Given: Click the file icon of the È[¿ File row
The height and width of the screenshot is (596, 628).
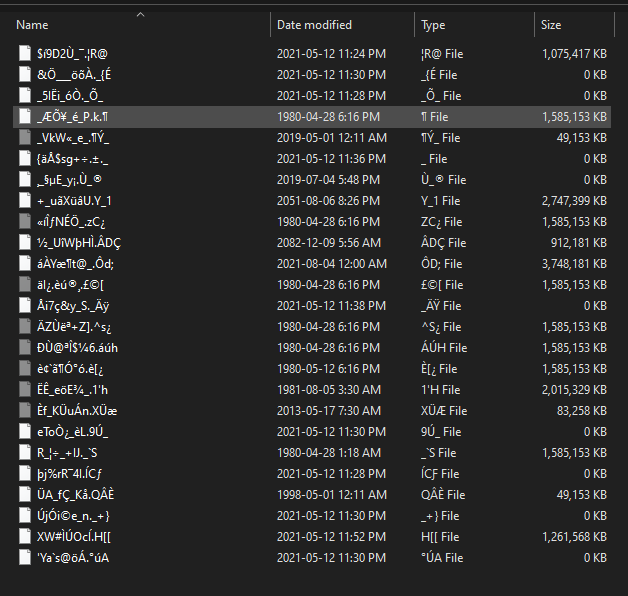Looking at the screenshot, I should (25, 368).
